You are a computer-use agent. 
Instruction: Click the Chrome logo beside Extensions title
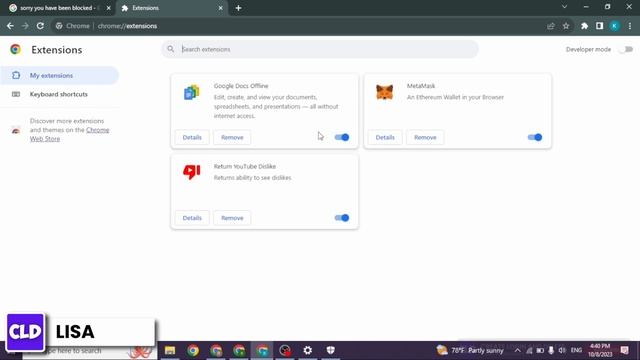tap(16, 49)
